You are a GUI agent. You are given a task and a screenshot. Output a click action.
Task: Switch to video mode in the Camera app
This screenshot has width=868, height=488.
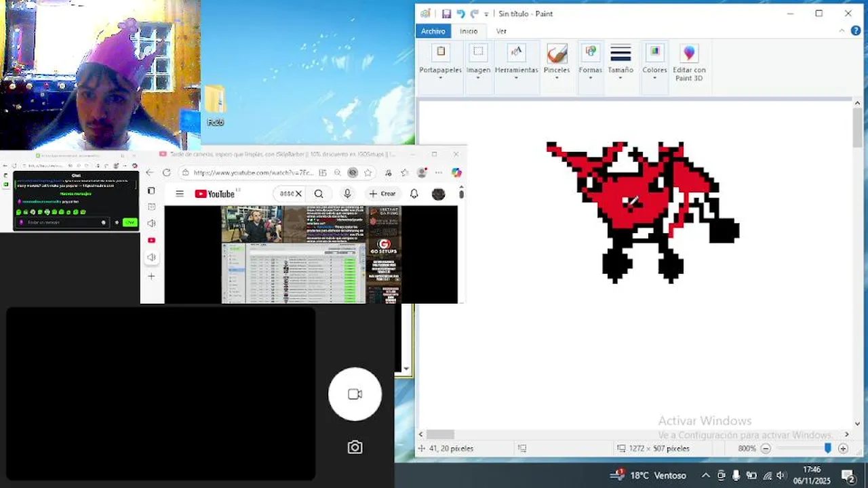(x=355, y=394)
